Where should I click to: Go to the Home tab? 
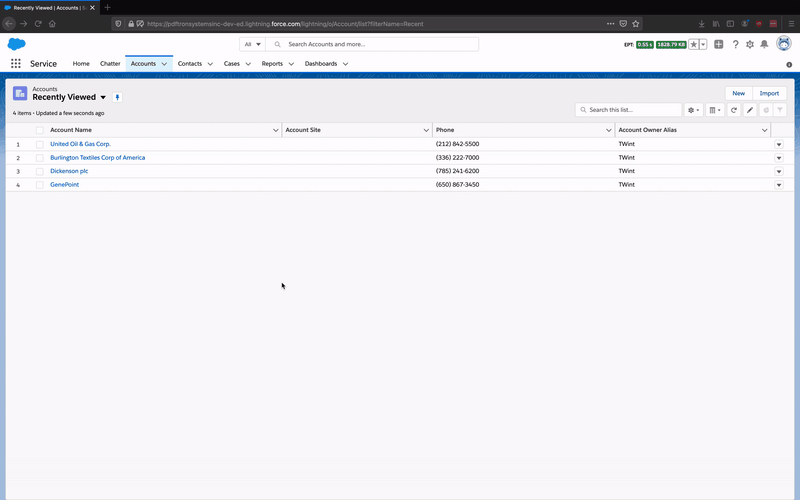pos(81,64)
